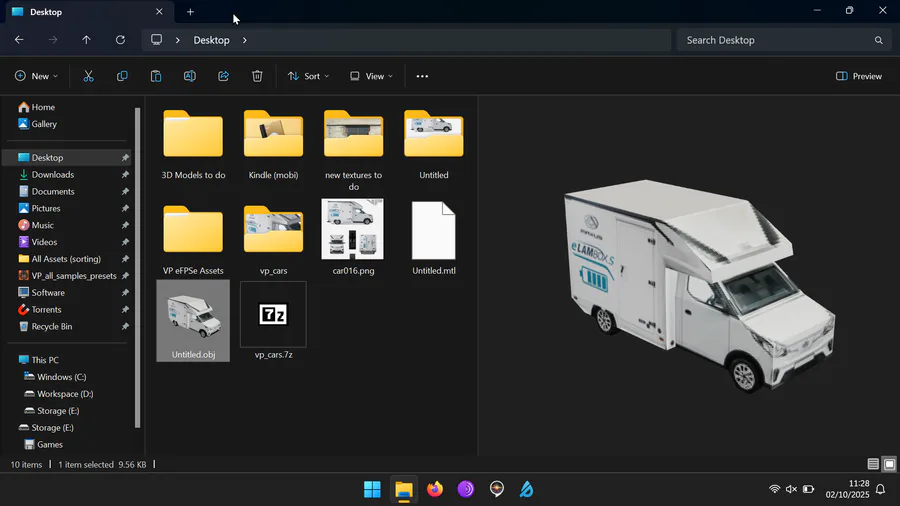900x506 pixels.
Task: Switch to details view icon in status bar
Action: [872, 464]
